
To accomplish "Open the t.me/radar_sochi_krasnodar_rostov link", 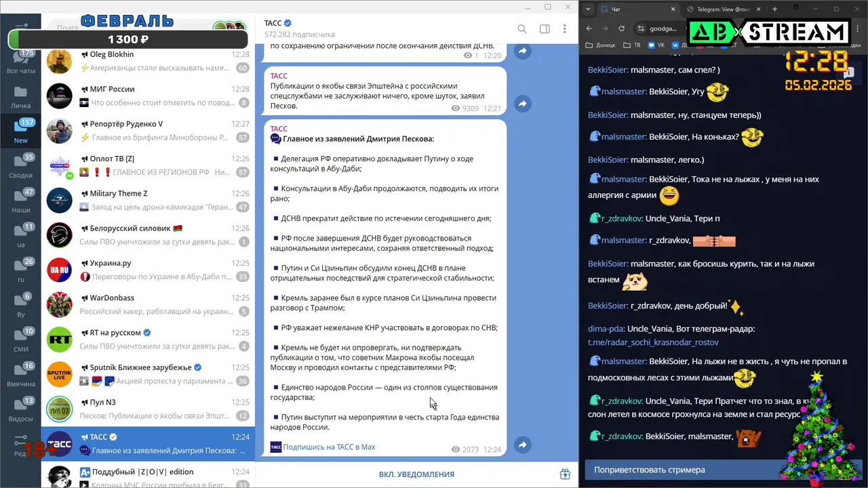I will [x=653, y=342].
